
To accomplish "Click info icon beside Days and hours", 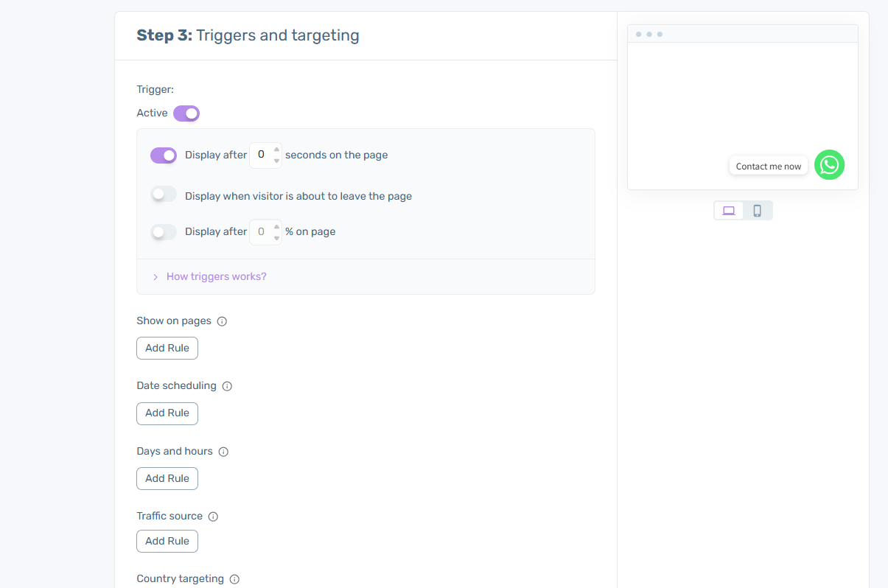I will 223,452.
